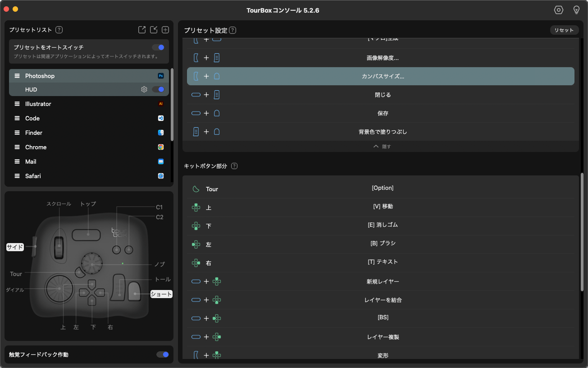588x368 pixels.
Task: Switch to the Finder preset
Action: [x=88, y=133]
